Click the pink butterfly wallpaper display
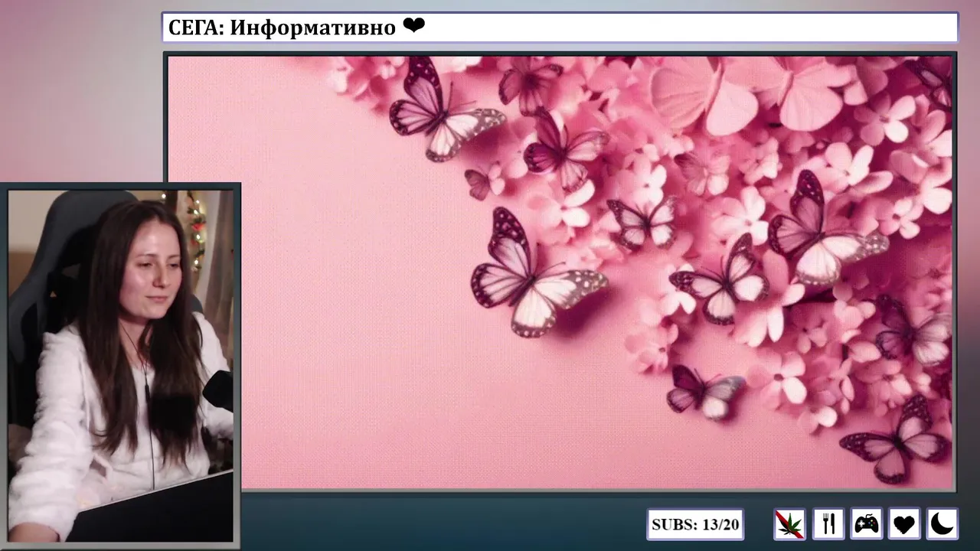 coord(560,272)
